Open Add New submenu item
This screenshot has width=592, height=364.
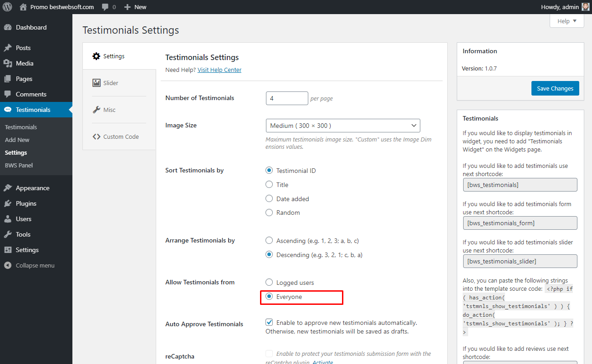[17, 140]
